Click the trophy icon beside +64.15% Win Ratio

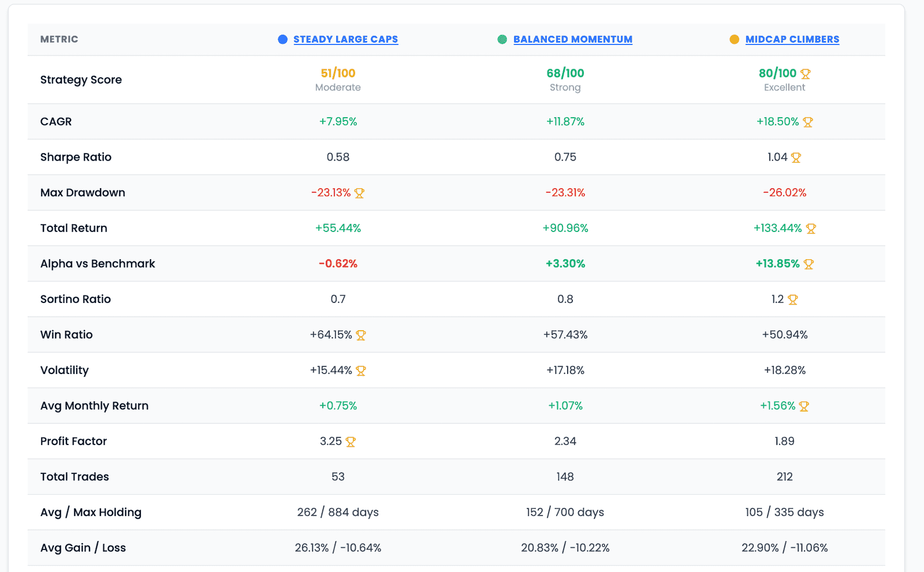pyautogui.click(x=361, y=335)
